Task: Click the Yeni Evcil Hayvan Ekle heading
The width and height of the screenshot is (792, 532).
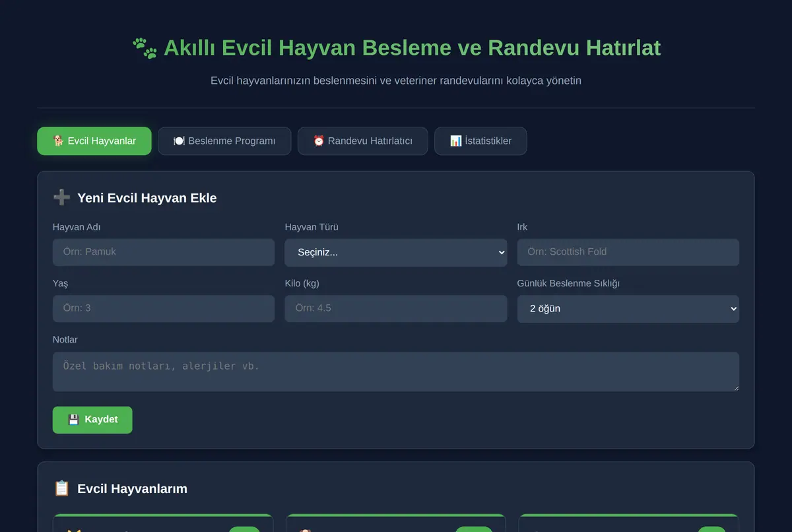Action: (x=147, y=198)
